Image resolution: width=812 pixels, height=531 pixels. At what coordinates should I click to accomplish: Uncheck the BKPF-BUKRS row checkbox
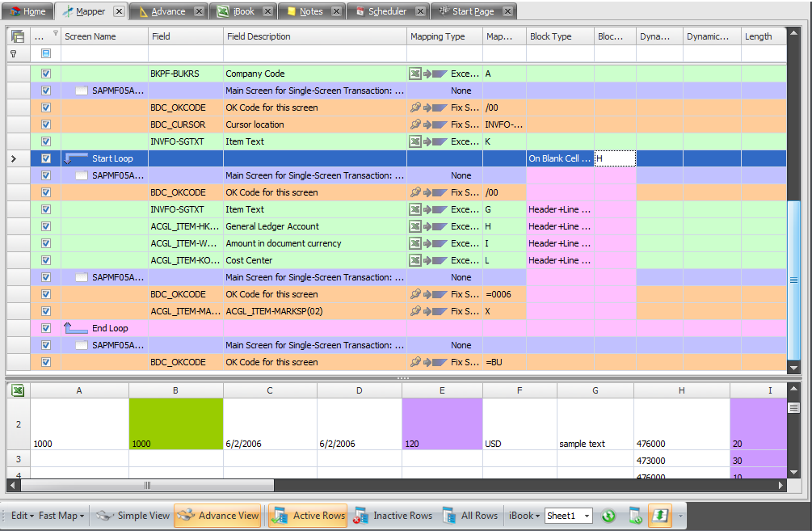[x=46, y=74]
